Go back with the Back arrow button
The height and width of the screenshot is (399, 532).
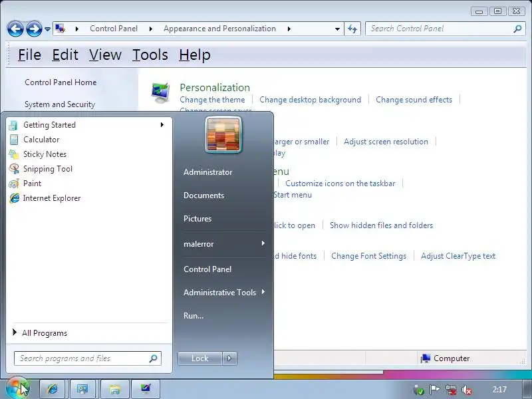15,29
